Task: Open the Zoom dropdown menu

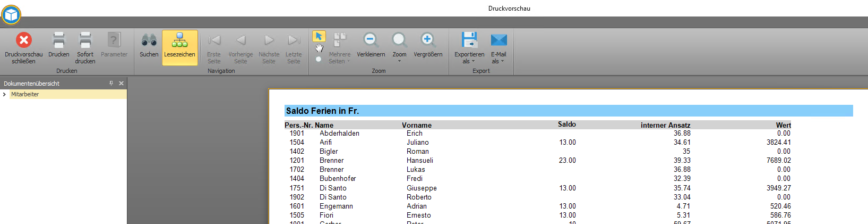Action: (x=399, y=48)
